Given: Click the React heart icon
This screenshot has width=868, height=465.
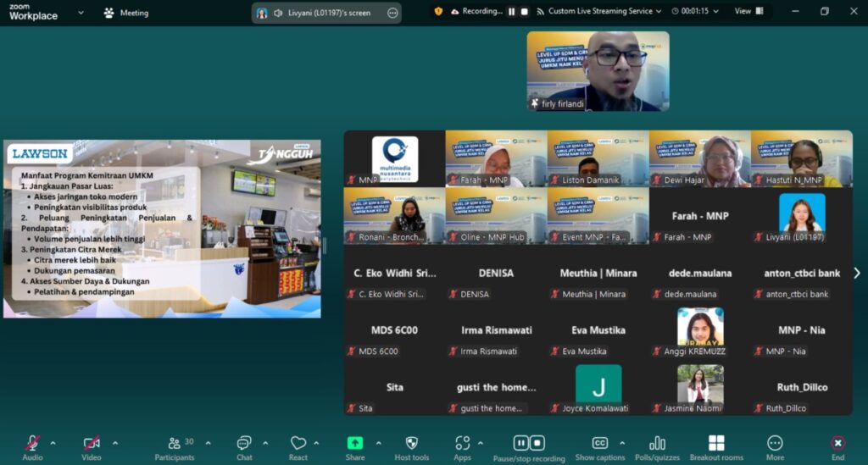Looking at the screenshot, I should [x=298, y=444].
